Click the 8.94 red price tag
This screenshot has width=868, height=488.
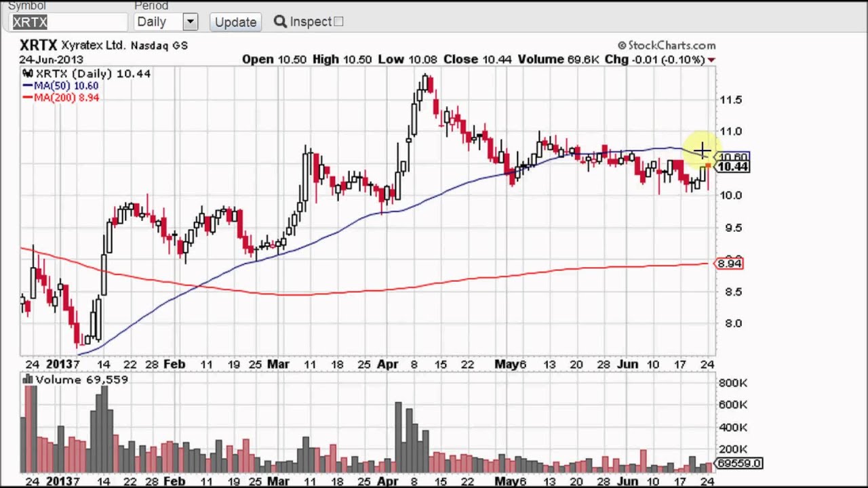(729, 264)
